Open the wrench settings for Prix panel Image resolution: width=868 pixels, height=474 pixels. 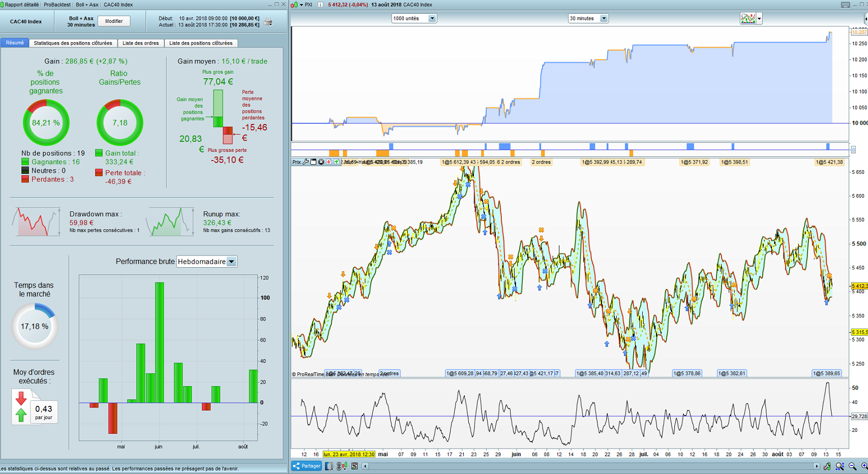(x=306, y=162)
